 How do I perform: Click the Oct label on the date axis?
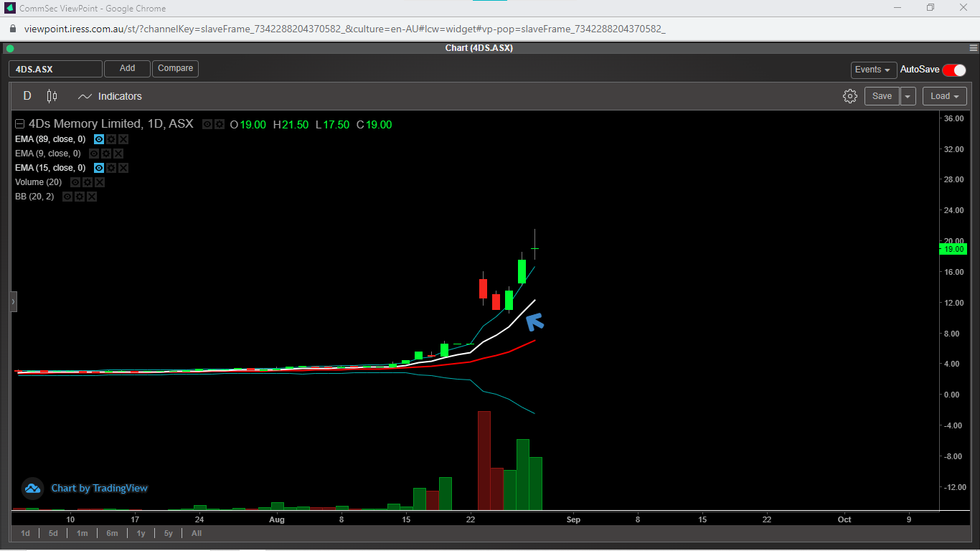coord(844,519)
